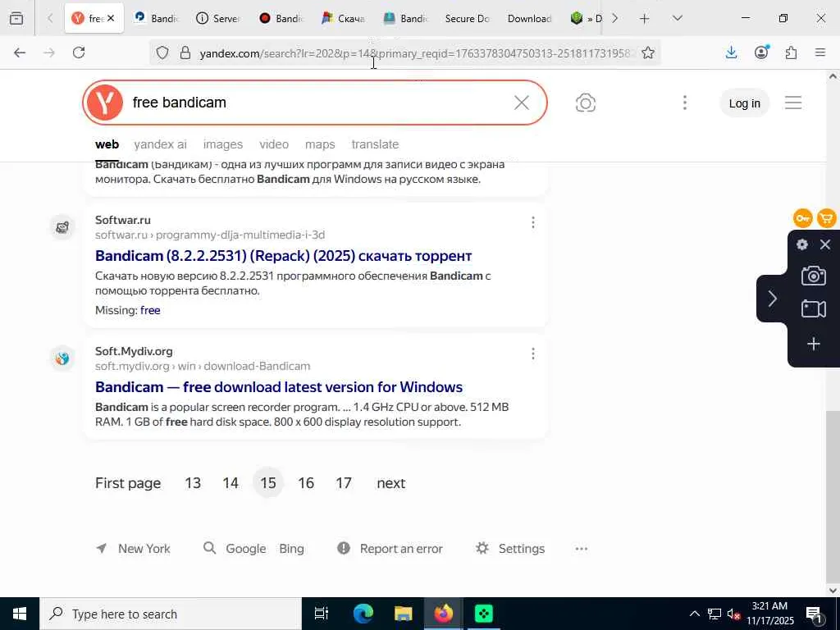Click the Windows Start button
The image size is (840, 630).
tap(20, 614)
